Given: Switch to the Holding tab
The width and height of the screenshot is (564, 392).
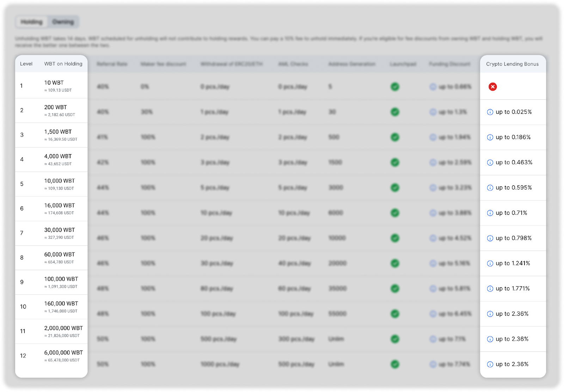Looking at the screenshot, I should tap(32, 22).
